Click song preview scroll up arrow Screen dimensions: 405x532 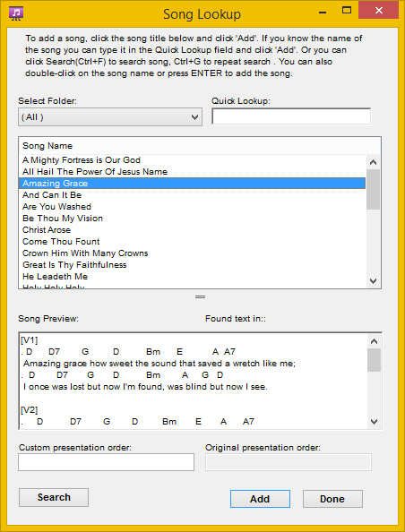[x=374, y=341]
